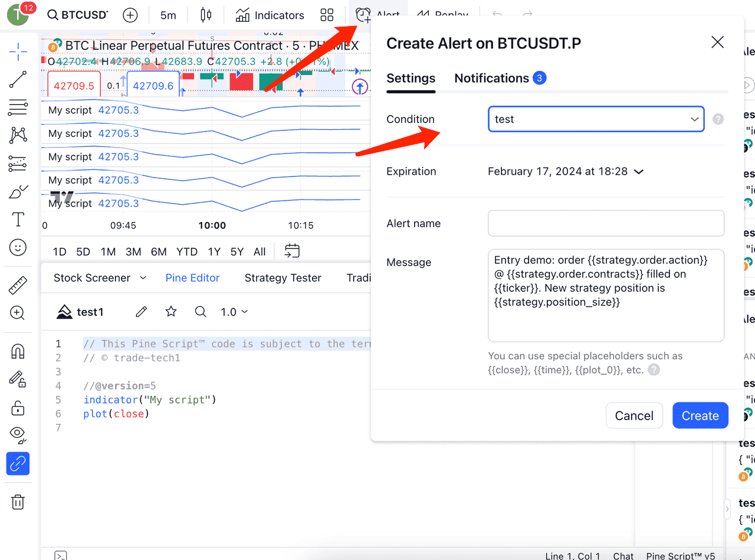Switch to the Pine Editor tab
The image size is (755, 560).
click(x=192, y=278)
